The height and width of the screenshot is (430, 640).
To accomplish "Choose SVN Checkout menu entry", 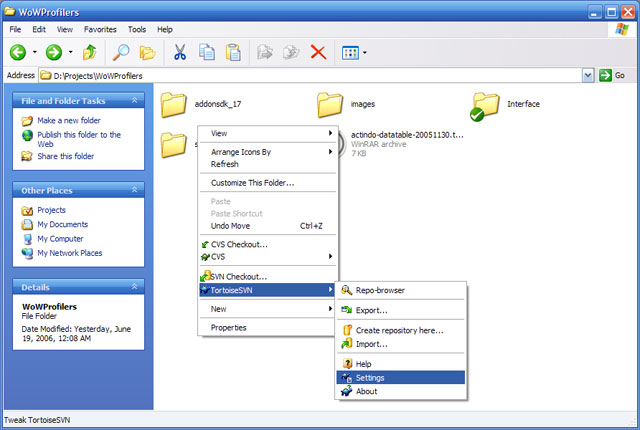I will click(268, 276).
